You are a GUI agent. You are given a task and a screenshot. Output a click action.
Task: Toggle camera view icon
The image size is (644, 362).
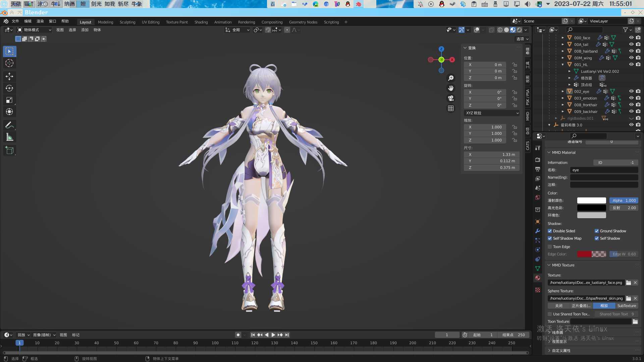tap(451, 98)
